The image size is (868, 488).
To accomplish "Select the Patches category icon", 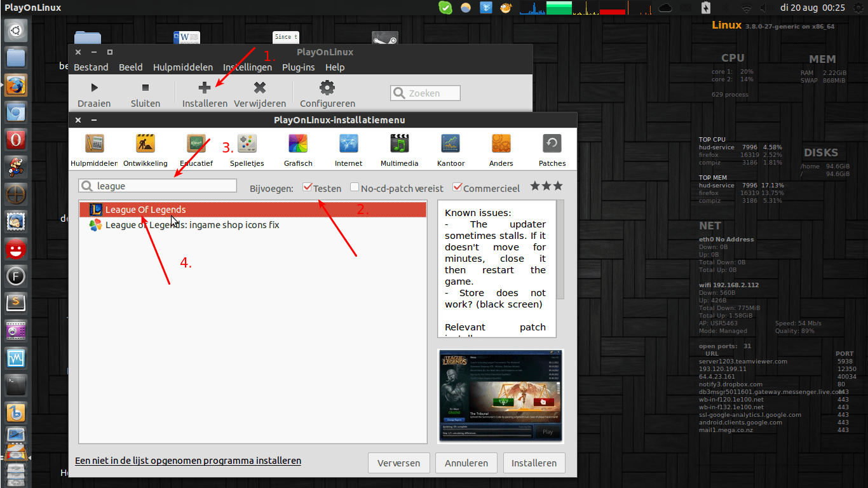I will 552,144.
